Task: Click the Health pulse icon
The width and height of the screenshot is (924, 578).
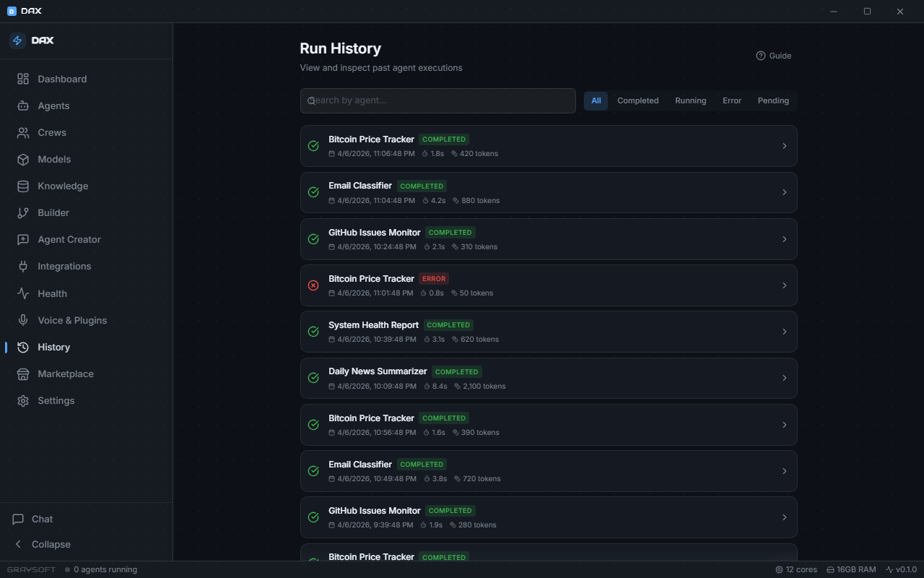Action: [23, 293]
